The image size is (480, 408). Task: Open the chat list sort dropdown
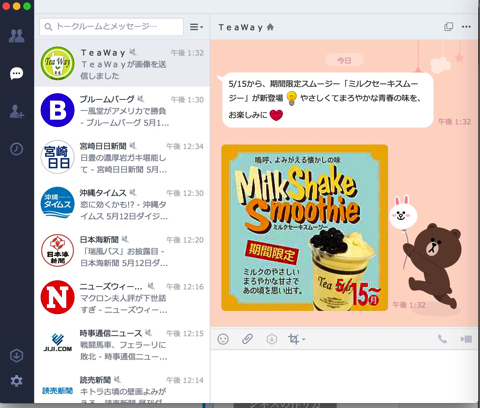pyautogui.click(x=196, y=27)
